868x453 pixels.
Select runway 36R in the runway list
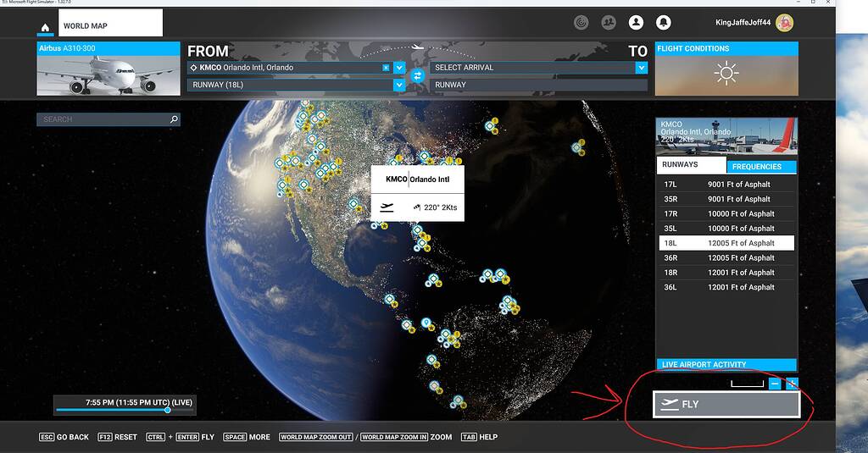[726, 257]
